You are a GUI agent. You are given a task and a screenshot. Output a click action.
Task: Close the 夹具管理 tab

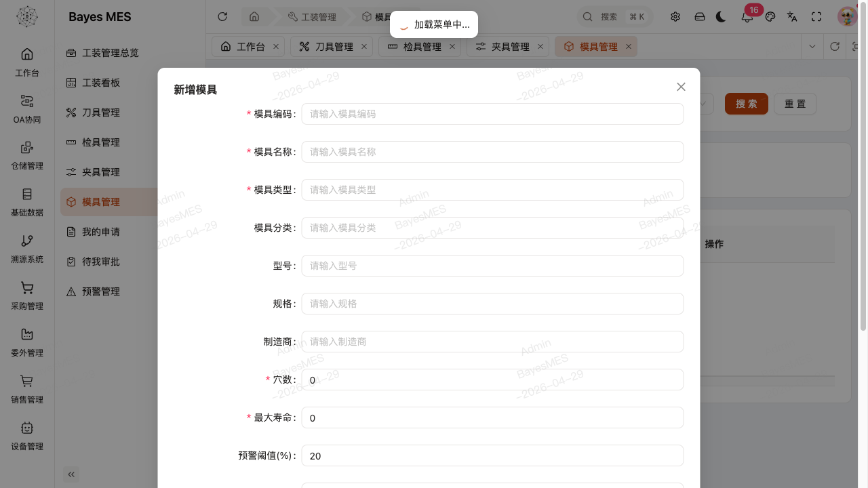pos(540,47)
